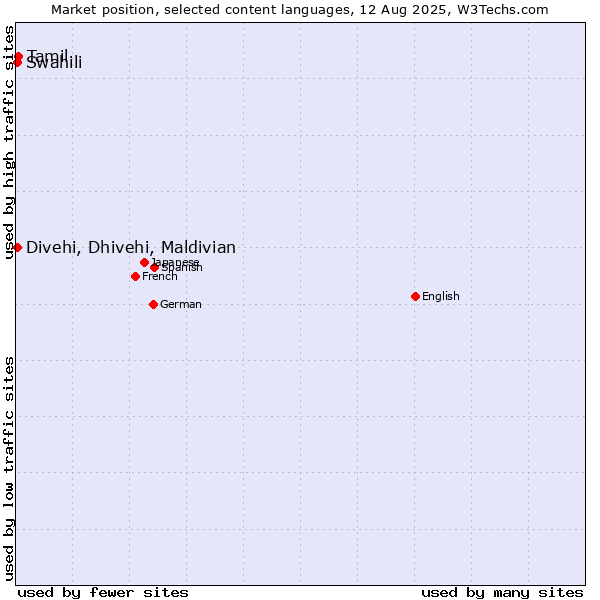Click 'used by low traffic sites' axis label

(x=9, y=469)
